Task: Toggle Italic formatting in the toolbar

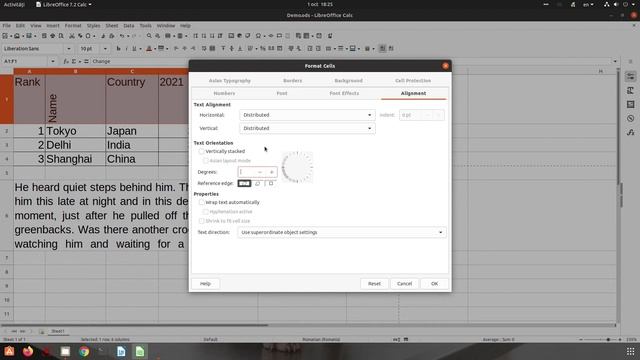Action: (x=126, y=49)
